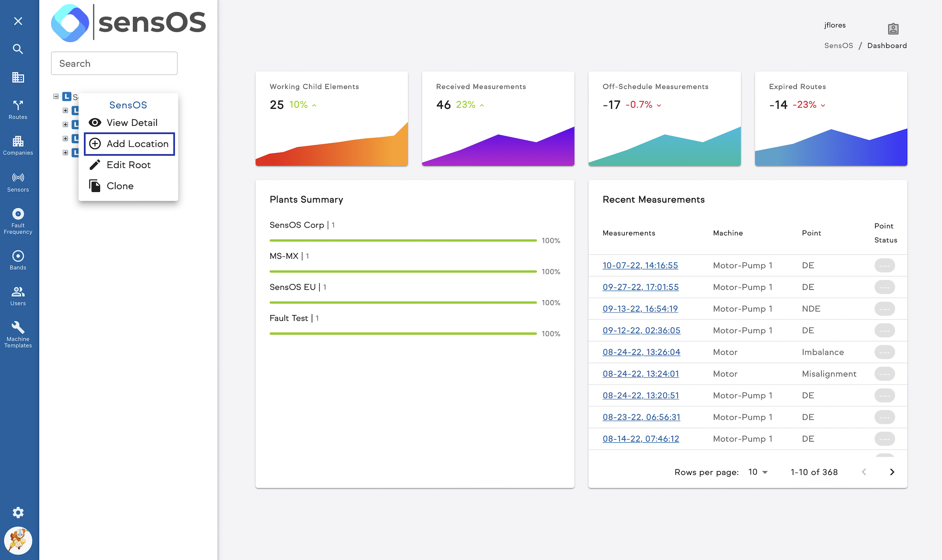Image resolution: width=942 pixels, height=560 pixels.
Task: Expand the third child tree node
Action: click(65, 139)
